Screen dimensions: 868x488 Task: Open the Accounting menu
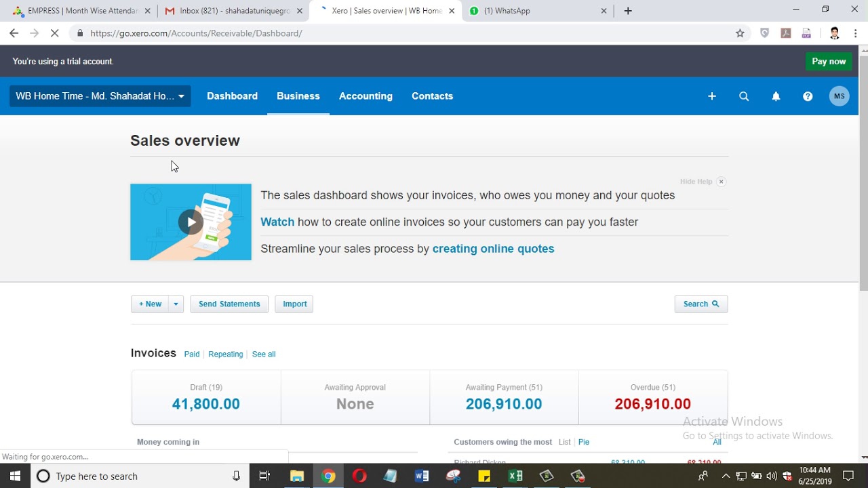click(366, 96)
